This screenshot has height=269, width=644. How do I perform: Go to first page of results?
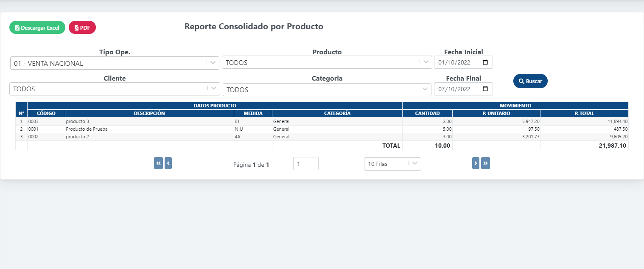158,163
